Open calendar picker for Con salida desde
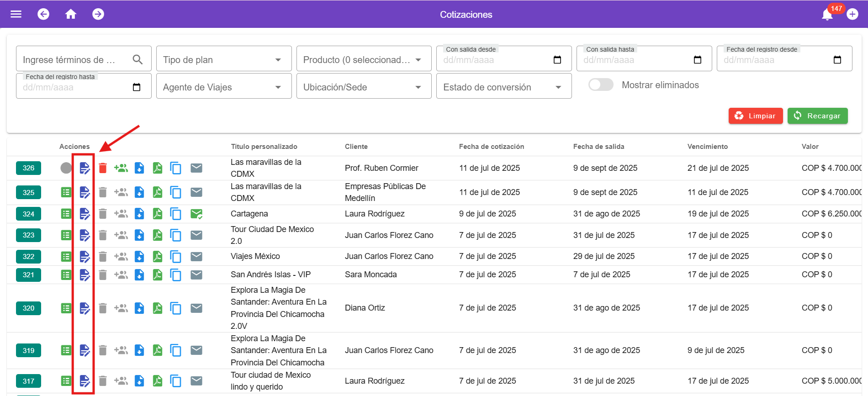 point(557,60)
